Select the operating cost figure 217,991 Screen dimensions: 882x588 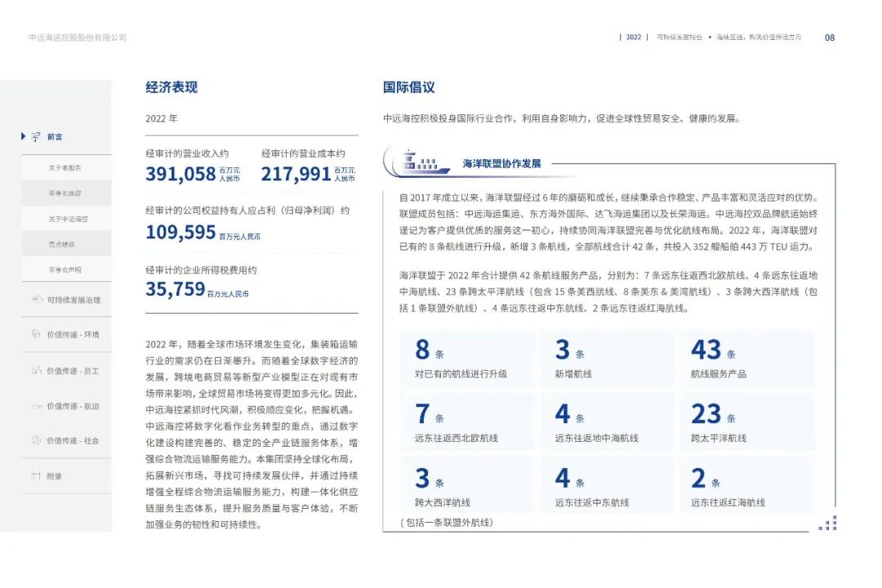click(x=296, y=174)
